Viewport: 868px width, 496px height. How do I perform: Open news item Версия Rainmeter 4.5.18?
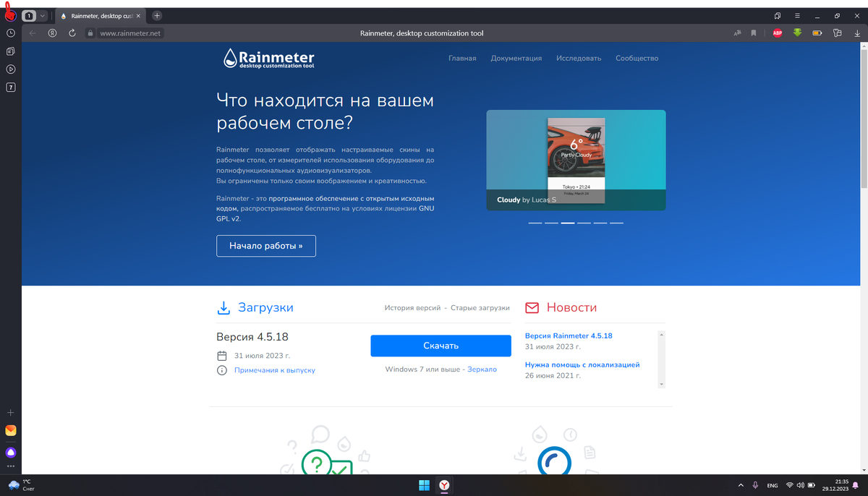569,336
